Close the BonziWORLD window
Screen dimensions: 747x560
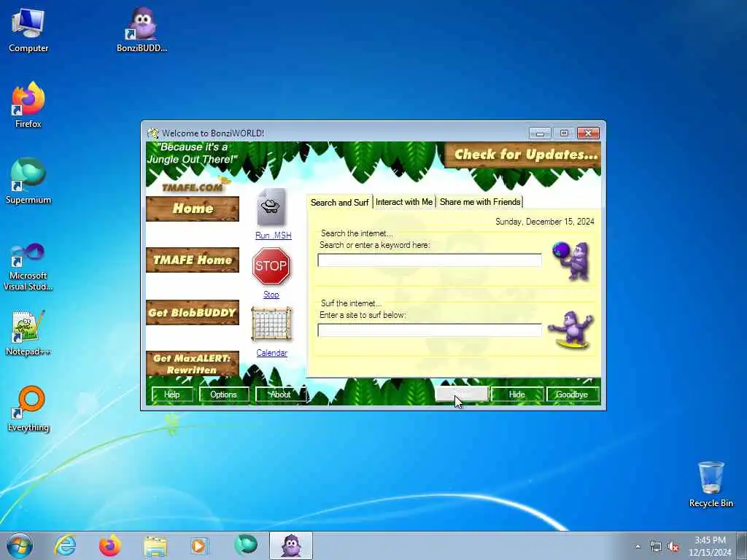pos(588,133)
